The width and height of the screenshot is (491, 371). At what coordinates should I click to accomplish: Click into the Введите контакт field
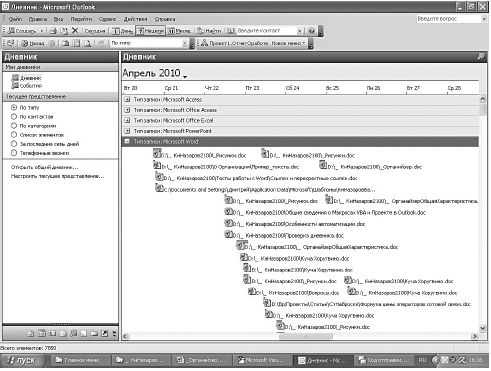[266, 31]
